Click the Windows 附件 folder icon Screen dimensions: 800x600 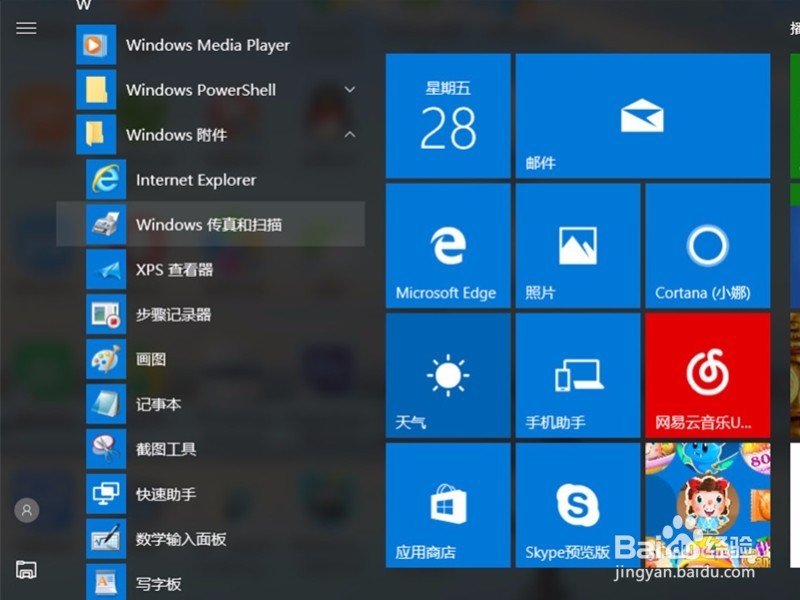[x=96, y=135]
